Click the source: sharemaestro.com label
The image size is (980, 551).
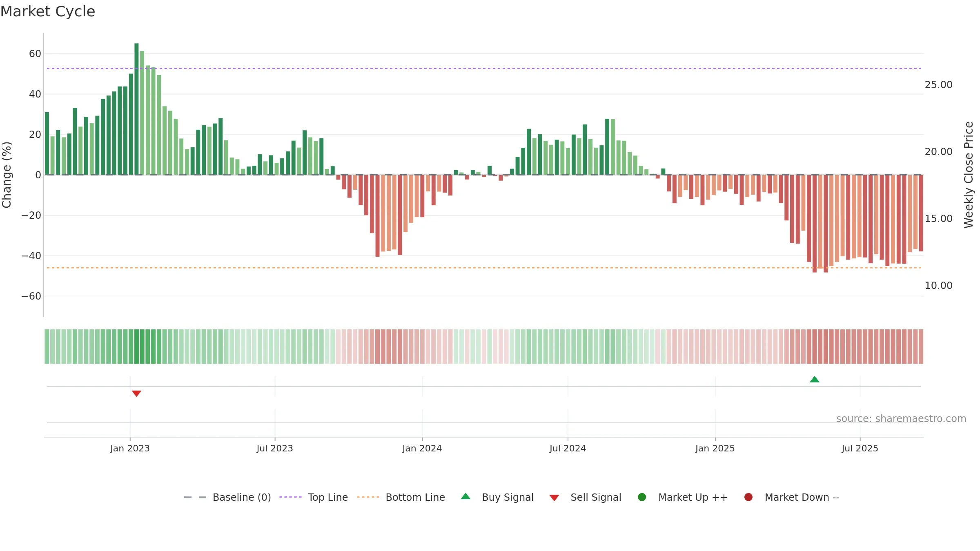(901, 419)
